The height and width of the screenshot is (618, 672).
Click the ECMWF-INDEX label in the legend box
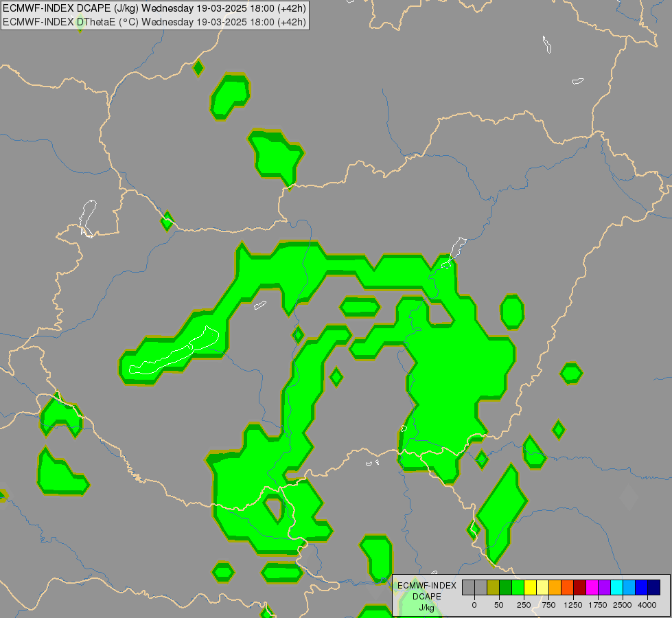tap(427, 586)
